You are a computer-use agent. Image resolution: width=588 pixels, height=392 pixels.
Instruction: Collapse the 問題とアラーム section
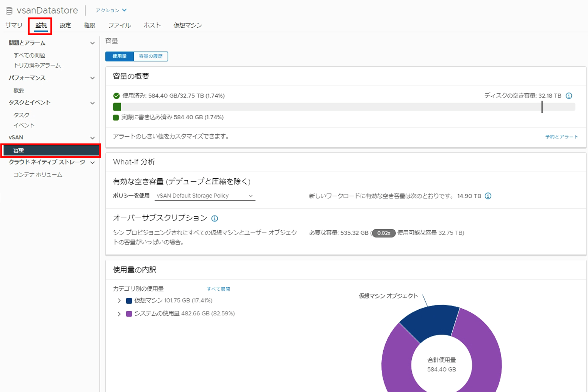point(93,43)
